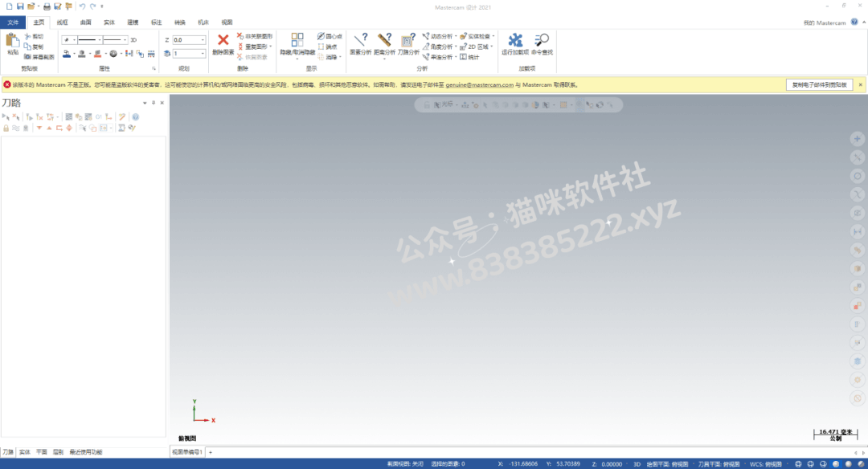Click the zoom plus icon on right sidebar
The height and width of the screenshot is (469, 868).
pos(857,139)
